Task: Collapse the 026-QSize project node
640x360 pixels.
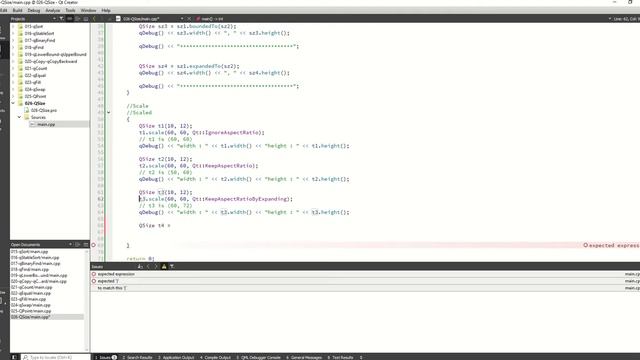Action: (x=13, y=103)
